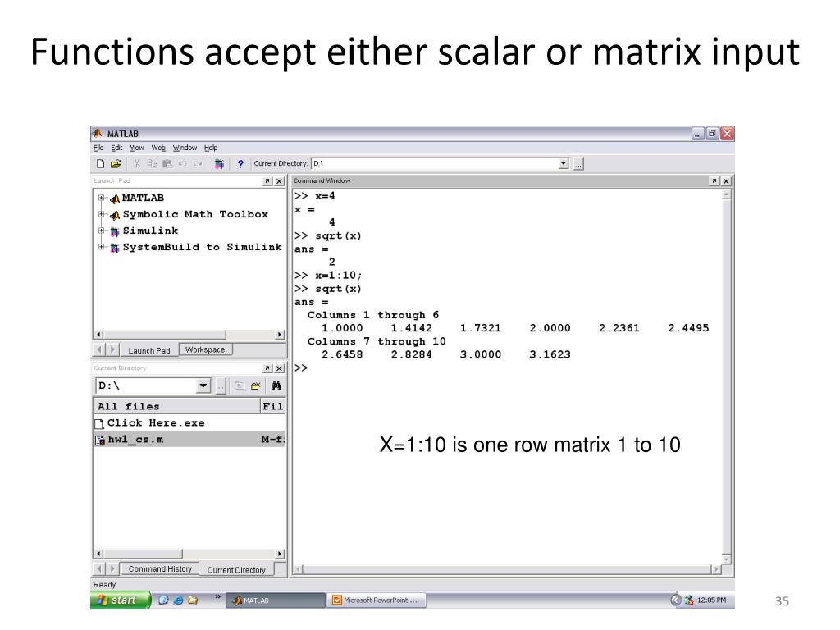
Task: Click the Copy toolbar icon
Action: point(152,164)
